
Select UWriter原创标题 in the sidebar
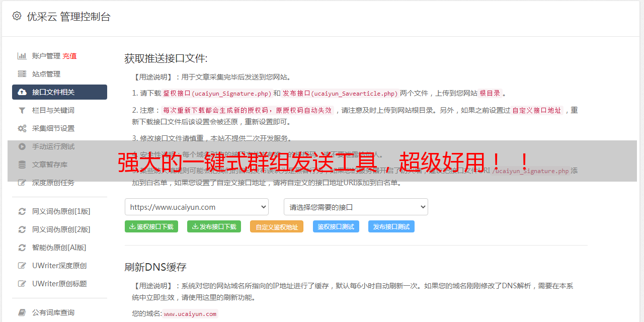[x=59, y=284]
